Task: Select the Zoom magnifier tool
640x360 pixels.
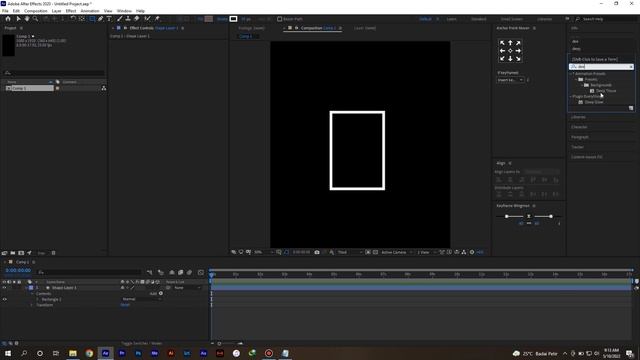Action: tap(36, 19)
